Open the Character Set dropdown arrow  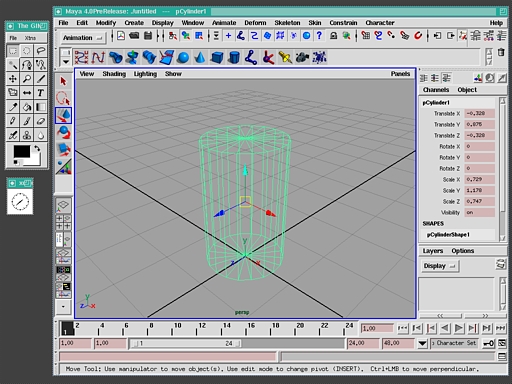(422, 343)
